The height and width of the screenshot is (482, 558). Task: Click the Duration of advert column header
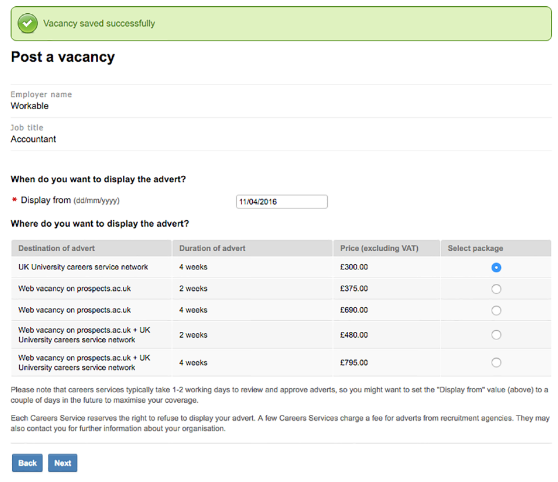click(x=212, y=248)
